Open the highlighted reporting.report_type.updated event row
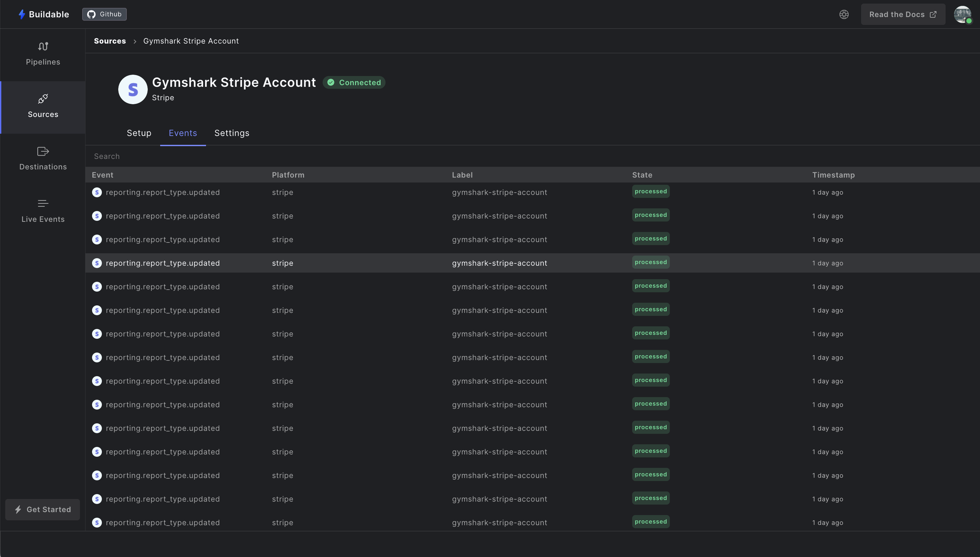Screen dimensions: 980x557 click(x=532, y=263)
